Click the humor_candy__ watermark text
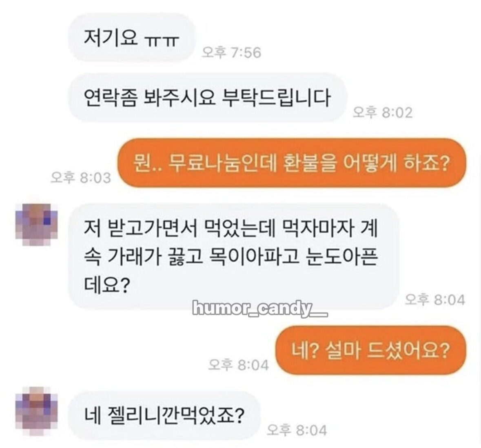This screenshot has width=481, height=448. point(260,309)
